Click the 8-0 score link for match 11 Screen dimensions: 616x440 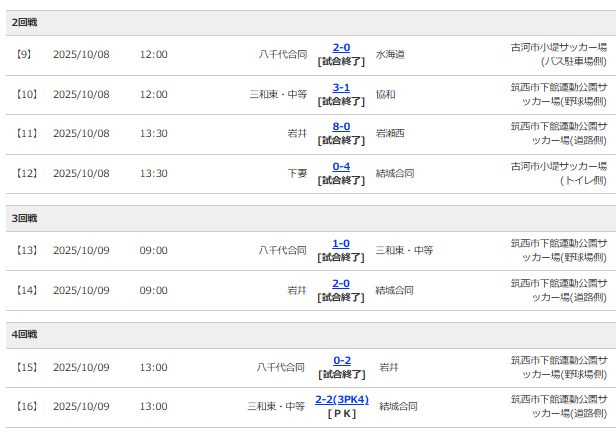click(x=341, y=126)
